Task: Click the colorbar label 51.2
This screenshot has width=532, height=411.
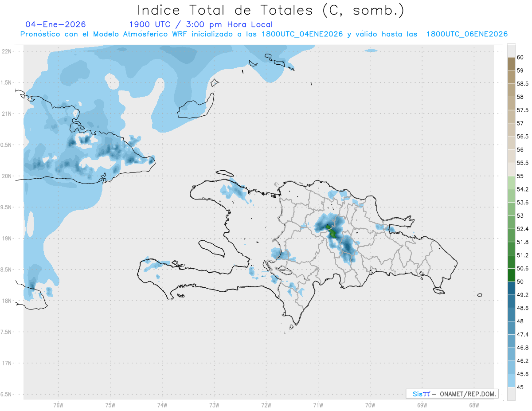Action: click(x=522, y=255)
